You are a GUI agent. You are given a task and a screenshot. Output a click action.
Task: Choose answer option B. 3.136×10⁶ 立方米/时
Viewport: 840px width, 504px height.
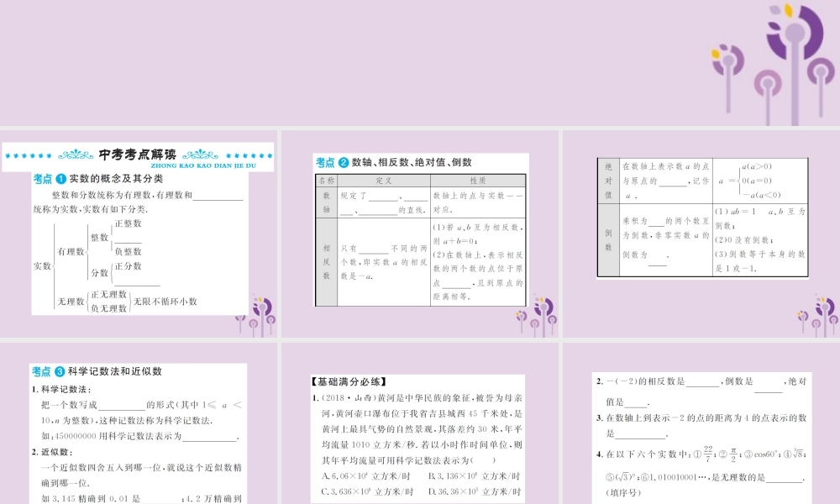click(473, 475)
